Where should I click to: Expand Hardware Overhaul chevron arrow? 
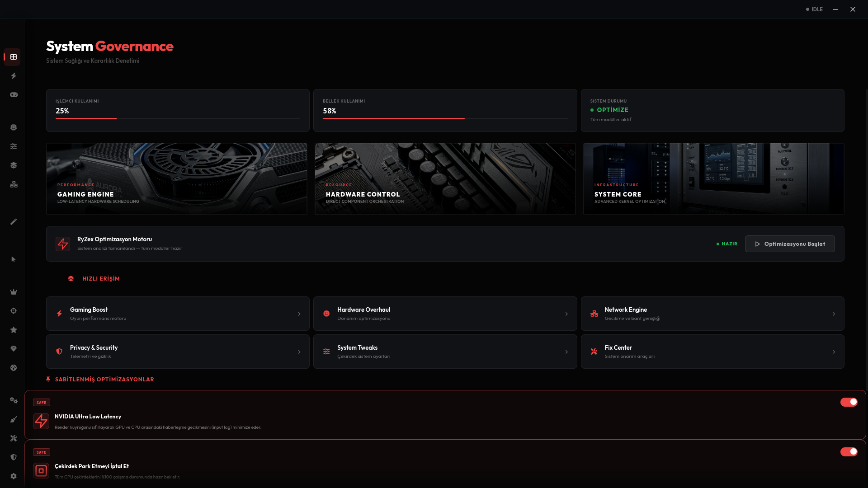pyautogui.click(x=566, y=314)
